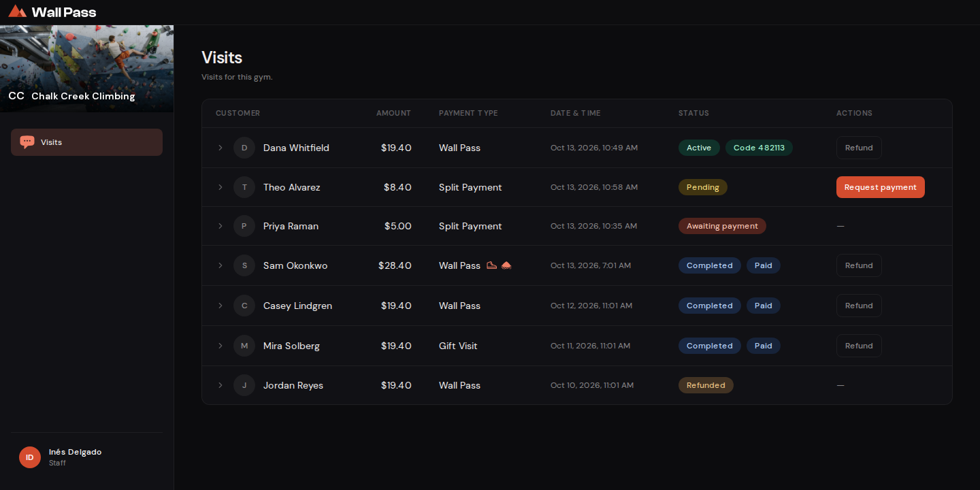Click the Code 482113 badge
The height and width of the screenshot is (490, 980).
759,148
